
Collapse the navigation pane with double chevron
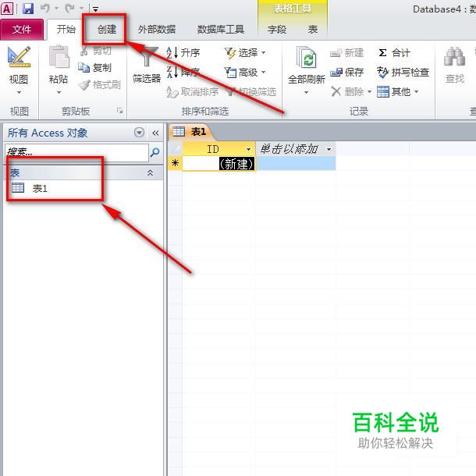(155, 133)
